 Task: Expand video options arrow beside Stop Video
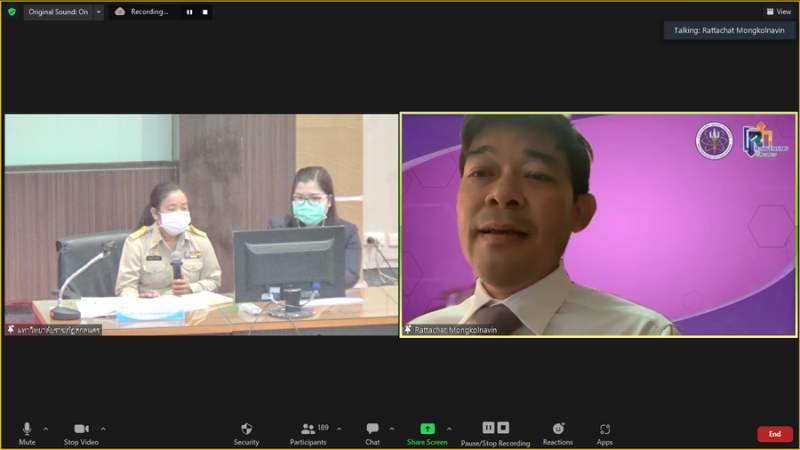click(x=103, y=429)
